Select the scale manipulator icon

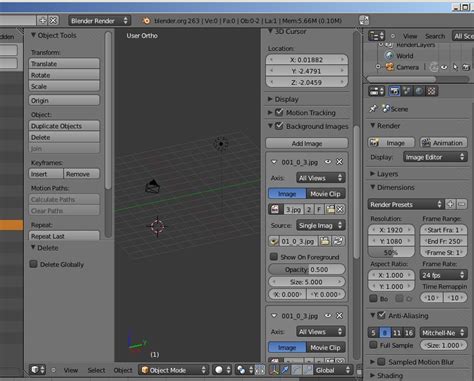coord(308,370)
